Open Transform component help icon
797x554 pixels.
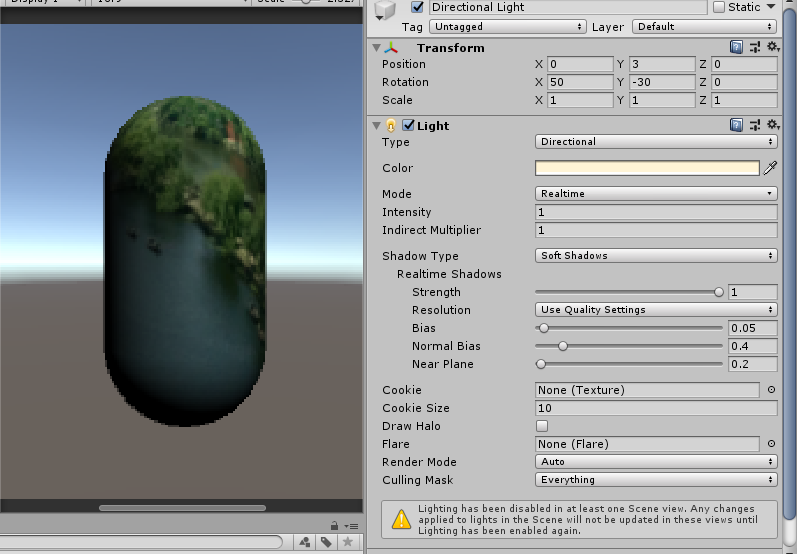(x=736, y=47)
